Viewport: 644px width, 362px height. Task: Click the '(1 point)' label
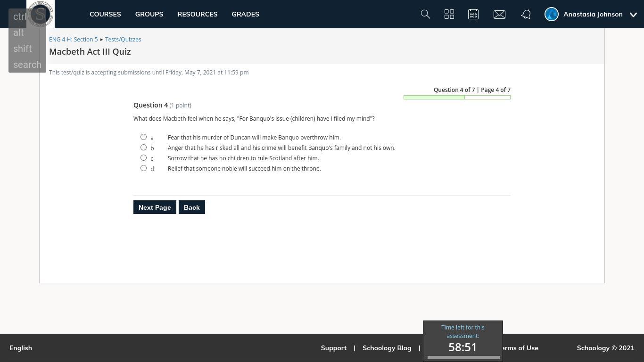(x=181, y=106)
